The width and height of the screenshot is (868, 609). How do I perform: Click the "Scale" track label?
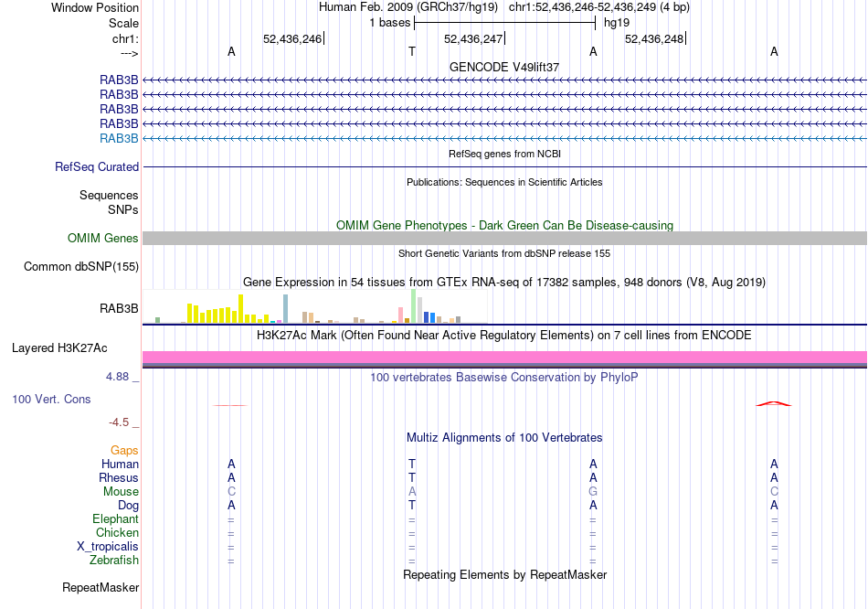coord(123,23)
